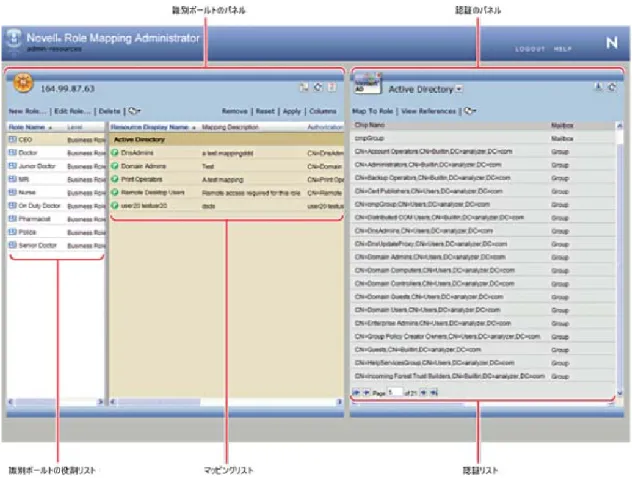This screenshot has width=632, height=478.
Task: Click the orange Identity Vault icon
Action: tap(23, 83)
